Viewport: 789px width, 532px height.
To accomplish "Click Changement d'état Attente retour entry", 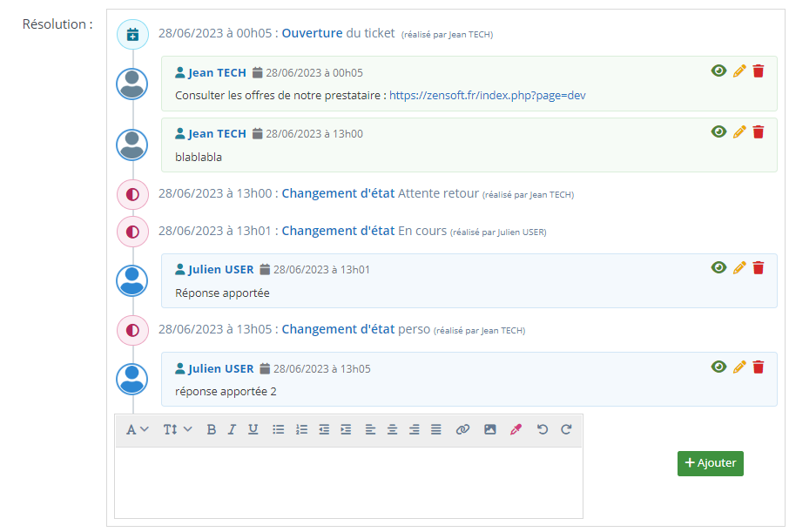I will click(366, 194).
